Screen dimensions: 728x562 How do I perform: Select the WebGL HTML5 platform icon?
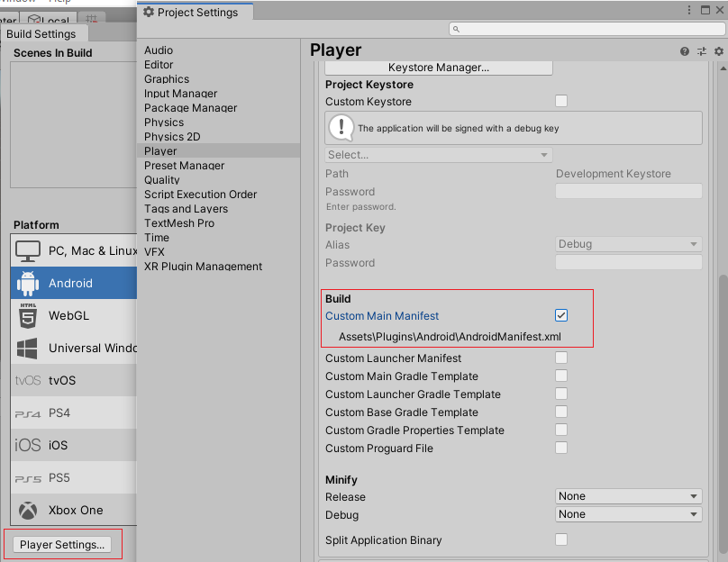(x=28, y=315)
